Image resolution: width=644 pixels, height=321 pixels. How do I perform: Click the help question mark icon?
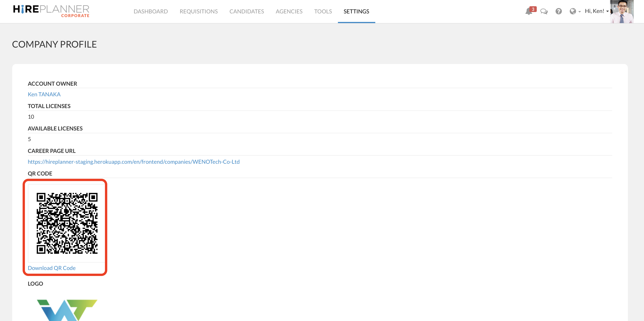(558, 12)
